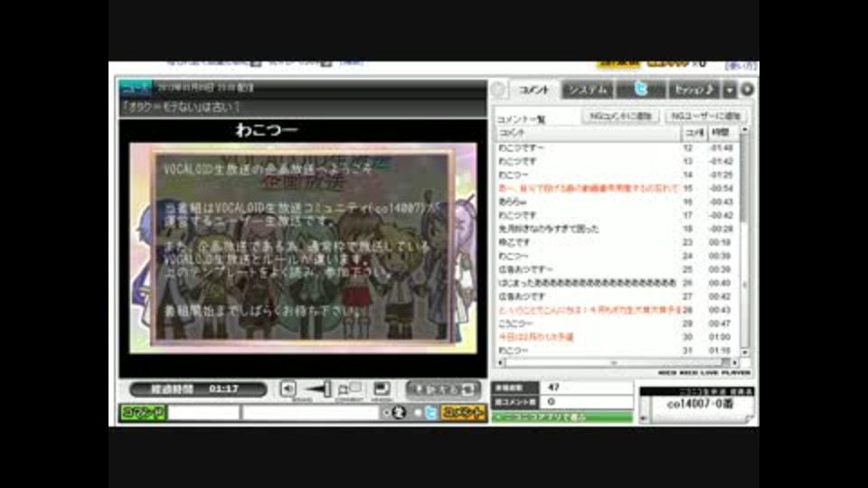The height and width of the screenshot is (488, 868).
Task: Mute audio with the speaker icon
Action: [288, 389]
